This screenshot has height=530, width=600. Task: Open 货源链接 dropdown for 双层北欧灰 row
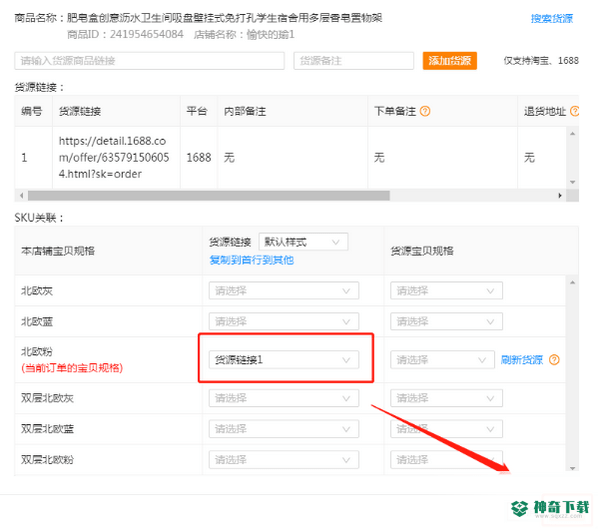(284, 398)
